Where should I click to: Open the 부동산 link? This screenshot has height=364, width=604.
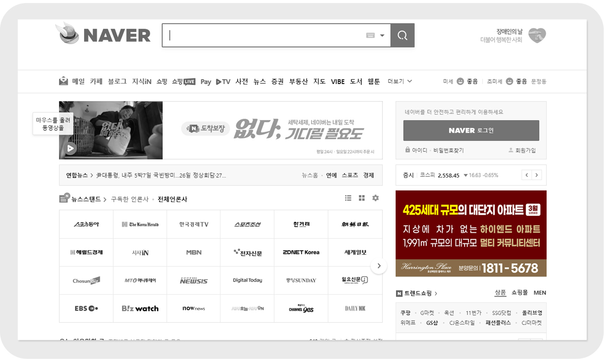tap(298, 81)
